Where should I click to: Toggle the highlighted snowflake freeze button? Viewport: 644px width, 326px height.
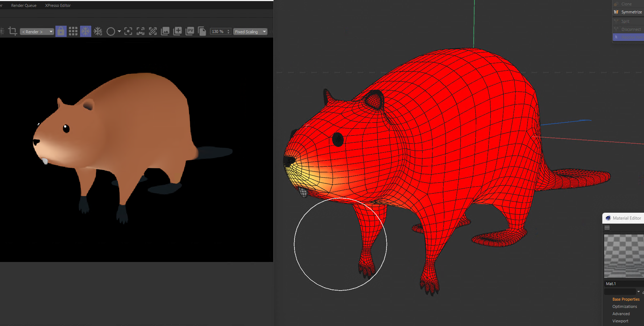coord(85,31)
